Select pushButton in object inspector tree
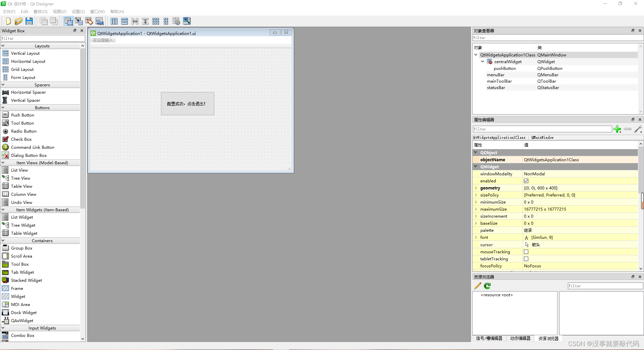644x350 pixels. tap(504, 69)
